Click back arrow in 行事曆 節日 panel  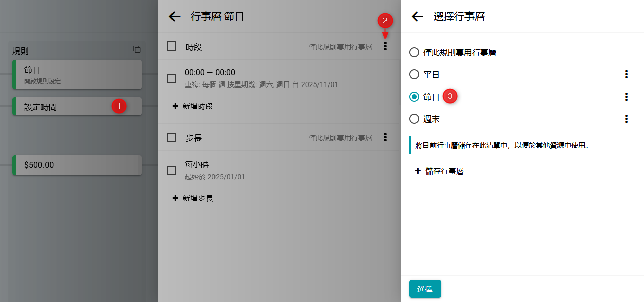coord(175,17)
